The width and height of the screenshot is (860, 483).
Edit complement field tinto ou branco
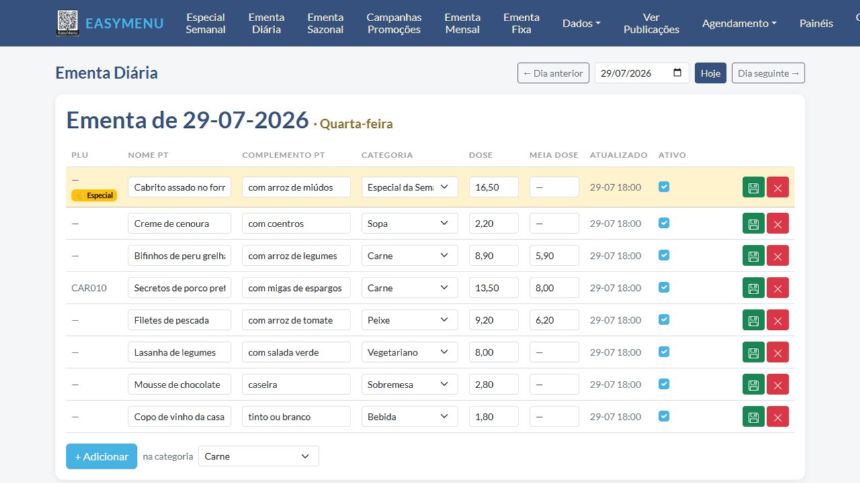296,417
